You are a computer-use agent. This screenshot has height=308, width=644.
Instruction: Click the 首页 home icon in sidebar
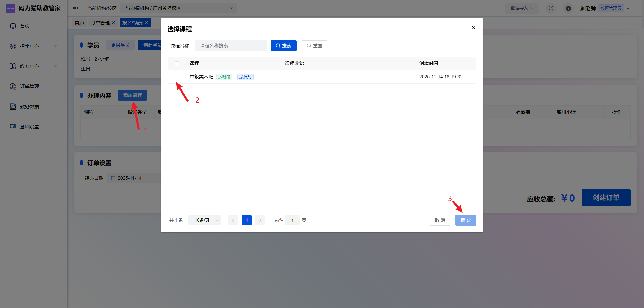click(x=13, y=26)
